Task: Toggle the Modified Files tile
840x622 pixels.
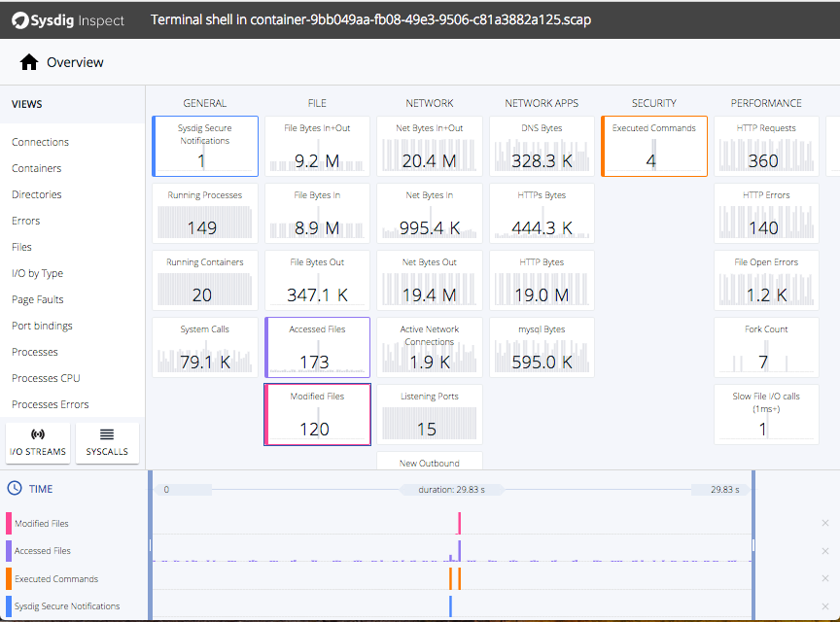Action: [317, 414]
